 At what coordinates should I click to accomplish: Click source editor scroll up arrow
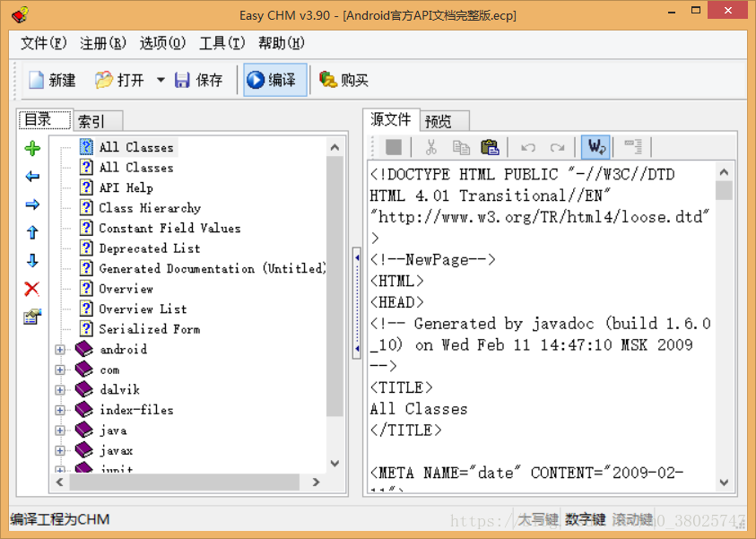click(x=724, y=172)
